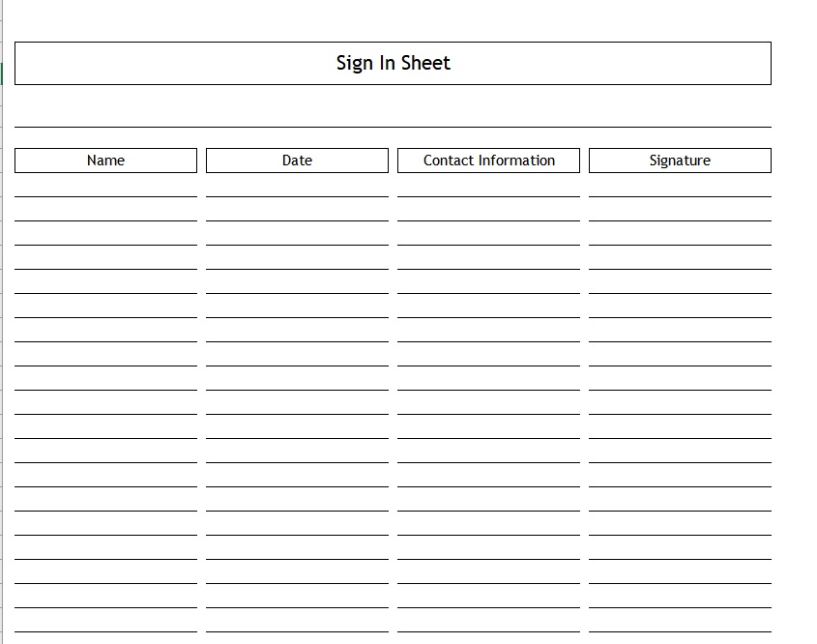Select the Contact Information header cell

pyautogui.click(x=488, y=161)
